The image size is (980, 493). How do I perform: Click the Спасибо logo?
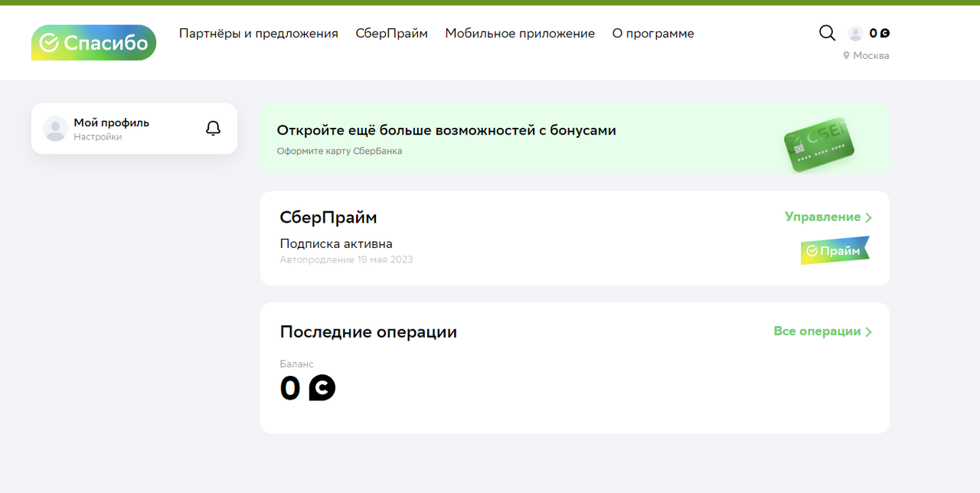click(93, 43)
